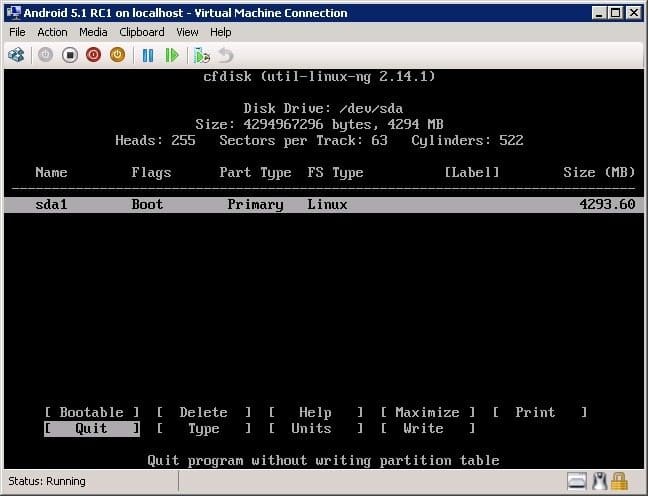The height and width of the screenshot is (496, 648).
Task: Click the FS Type column header
Action: (335, 172)
